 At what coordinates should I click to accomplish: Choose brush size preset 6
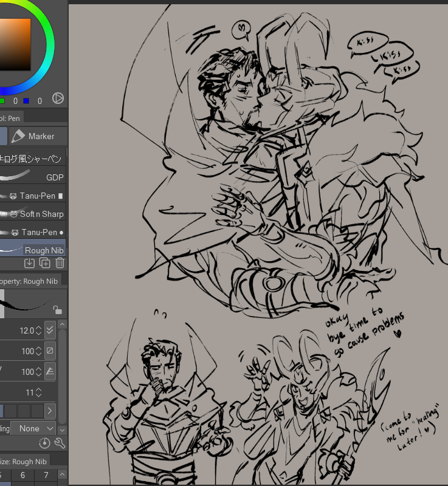click(22, 475)
